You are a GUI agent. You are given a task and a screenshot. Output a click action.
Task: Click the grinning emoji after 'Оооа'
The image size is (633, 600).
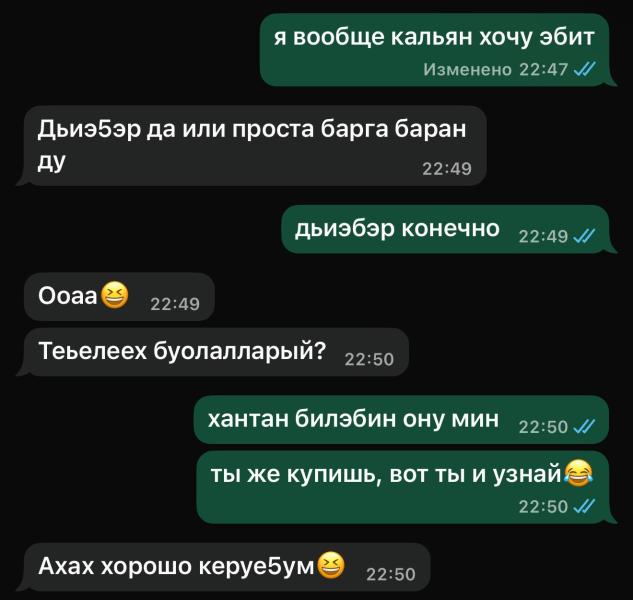[114, 296]
